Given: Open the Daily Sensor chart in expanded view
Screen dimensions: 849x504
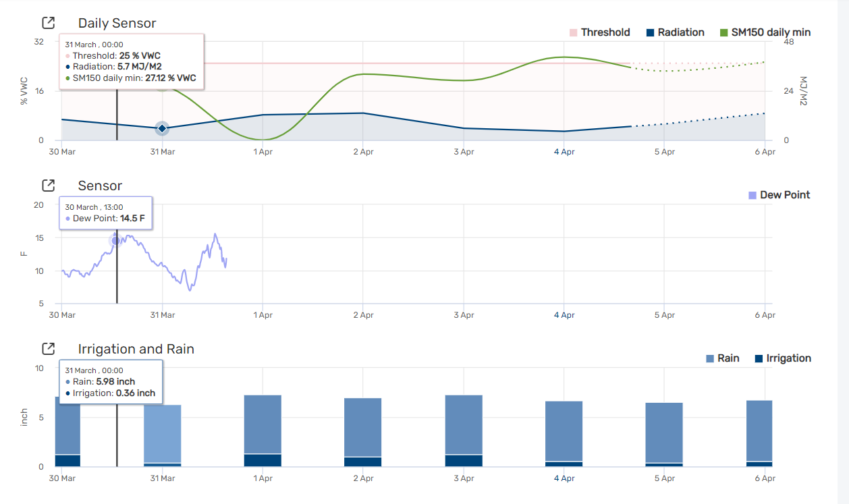Looking at the screenshot, I should tap(47, 22).
